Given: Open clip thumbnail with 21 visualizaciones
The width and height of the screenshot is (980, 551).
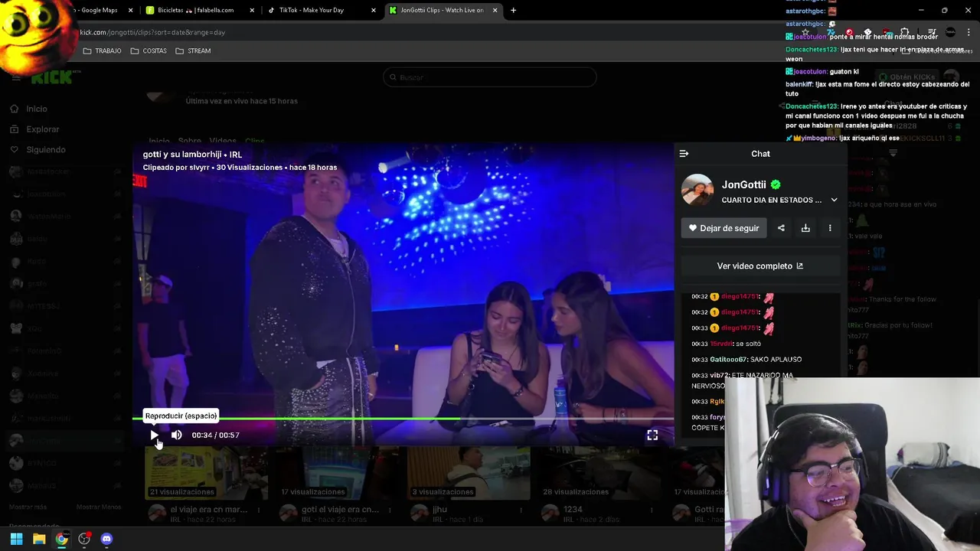Looking at the screenshot, I should click(206, 473).
